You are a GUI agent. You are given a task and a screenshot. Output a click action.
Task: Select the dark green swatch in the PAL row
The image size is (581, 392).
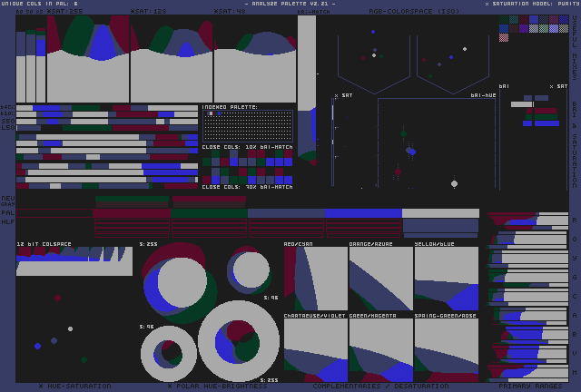[x=209, y=213]
